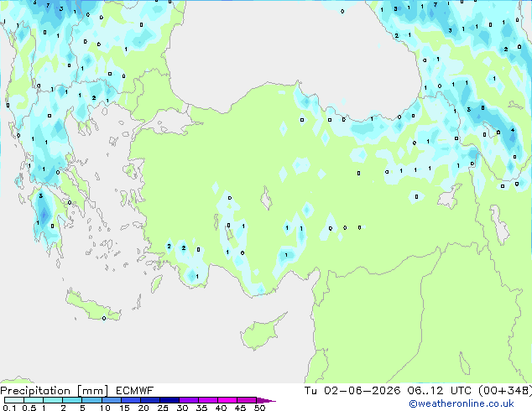Select the 5–10 mm legend color swatch
The image size is (532, 411).
(x=91, y=400)
